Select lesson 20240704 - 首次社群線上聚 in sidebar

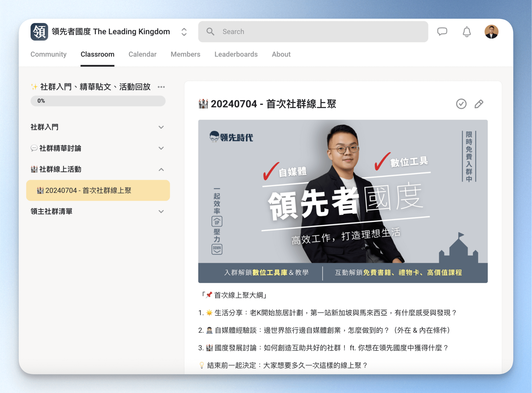click(98, 190)
